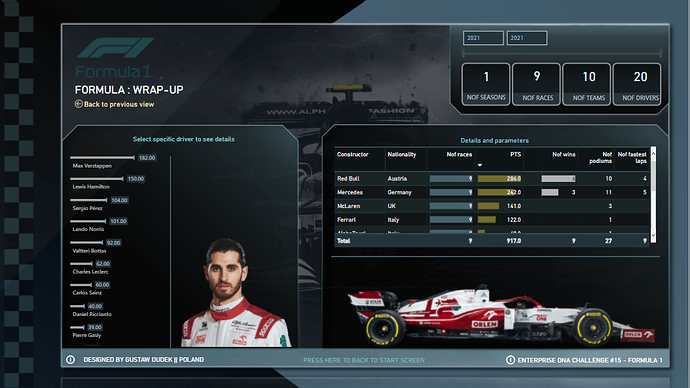690x388 pixels.
Task: Click the year range slider track
Action: coord(562,53)
